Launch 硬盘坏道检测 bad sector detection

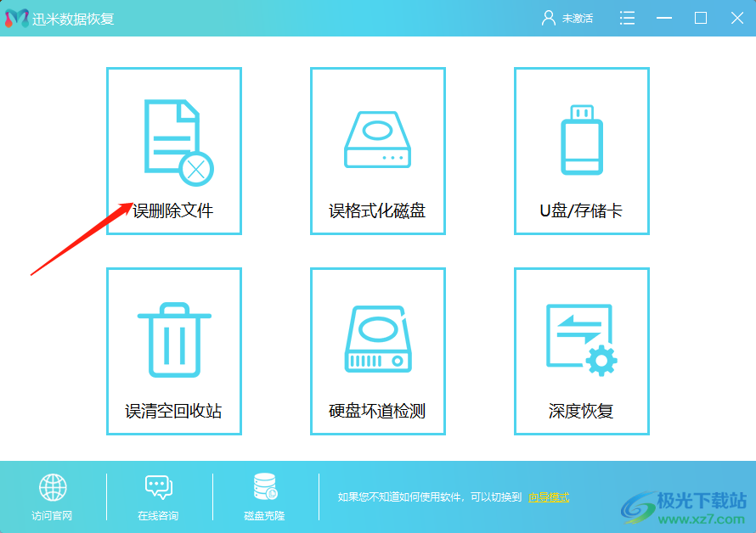[x=377, y=351]
